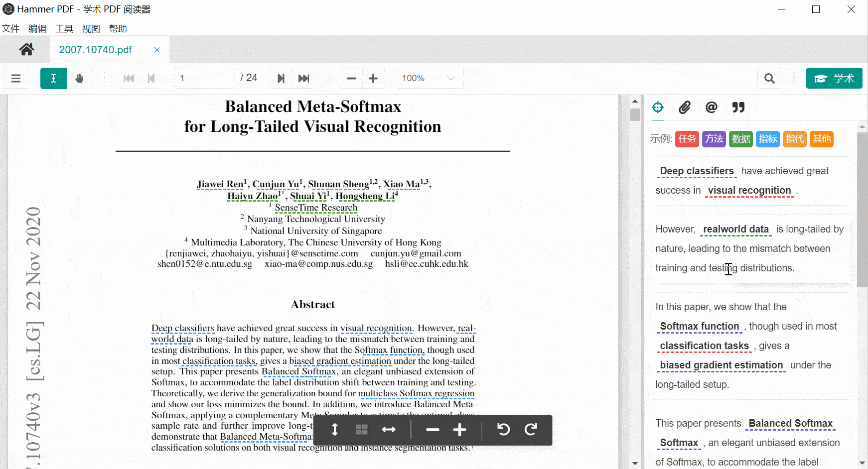868x469 pixels.
Task: Open the entity recognition target panel
Action: point(658,107)
